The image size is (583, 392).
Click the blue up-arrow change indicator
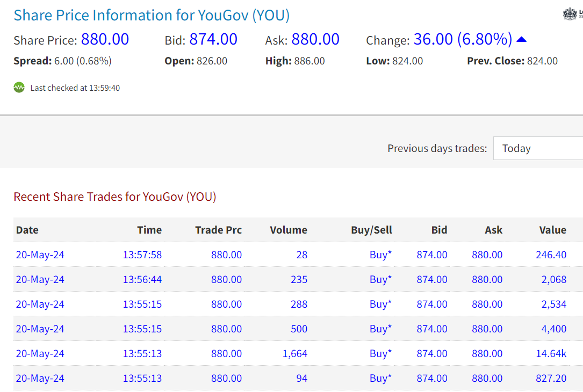coord(522,39)
